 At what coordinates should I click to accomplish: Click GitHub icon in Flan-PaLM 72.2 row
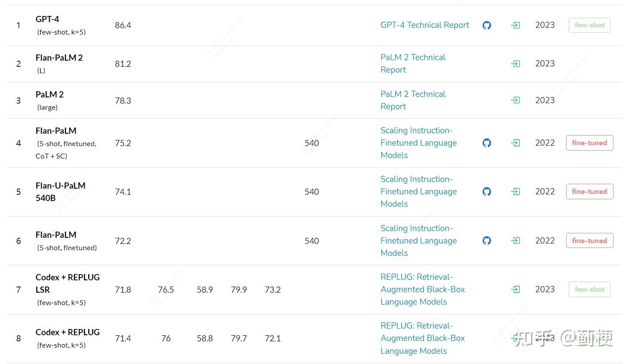tap(487, 241)
